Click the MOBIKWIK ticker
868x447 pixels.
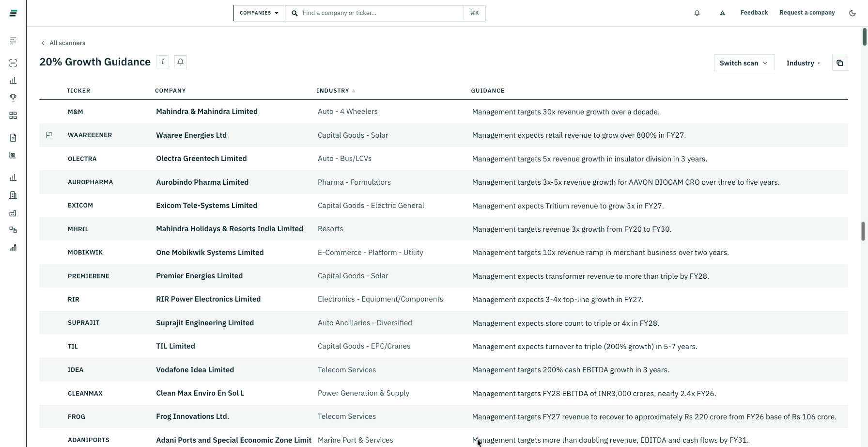[x=85, y=253]
